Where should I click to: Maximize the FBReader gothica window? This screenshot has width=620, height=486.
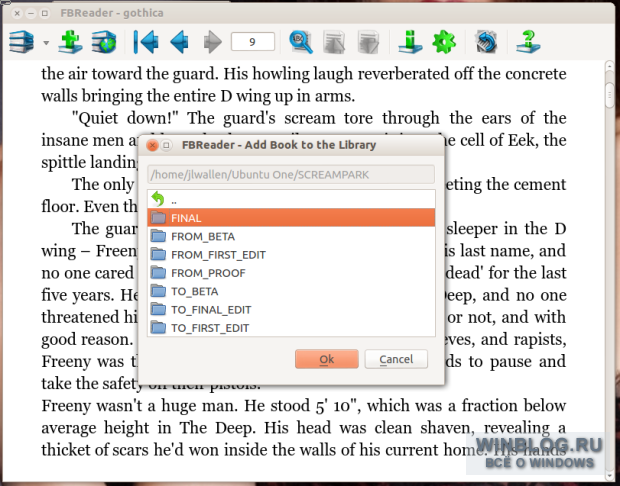(45, 13)
